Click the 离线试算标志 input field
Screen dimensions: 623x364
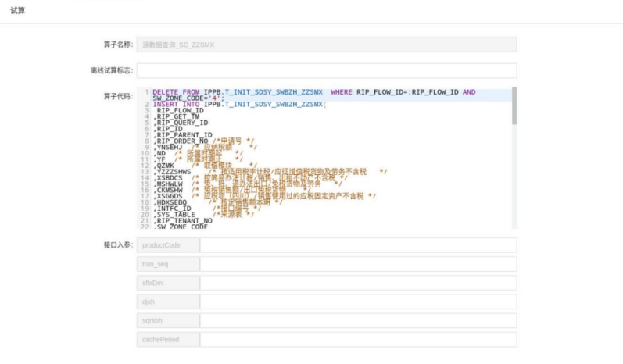pyautogui.click(x=327, y=70)
